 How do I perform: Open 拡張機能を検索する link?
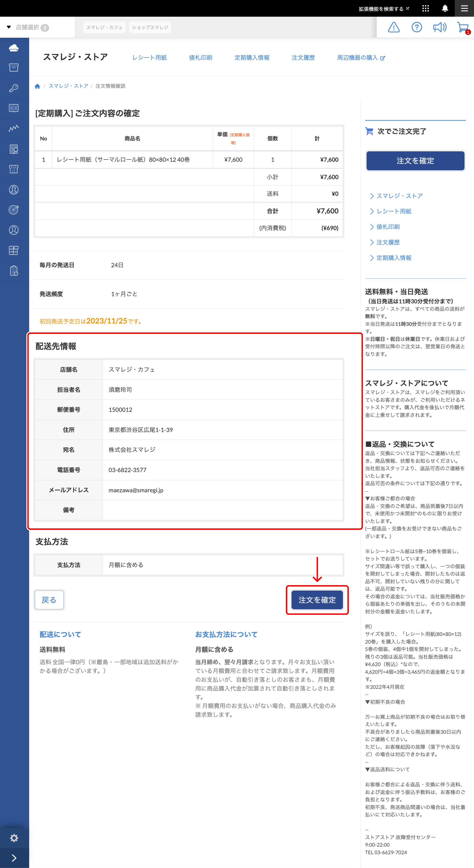coord(384,9)
